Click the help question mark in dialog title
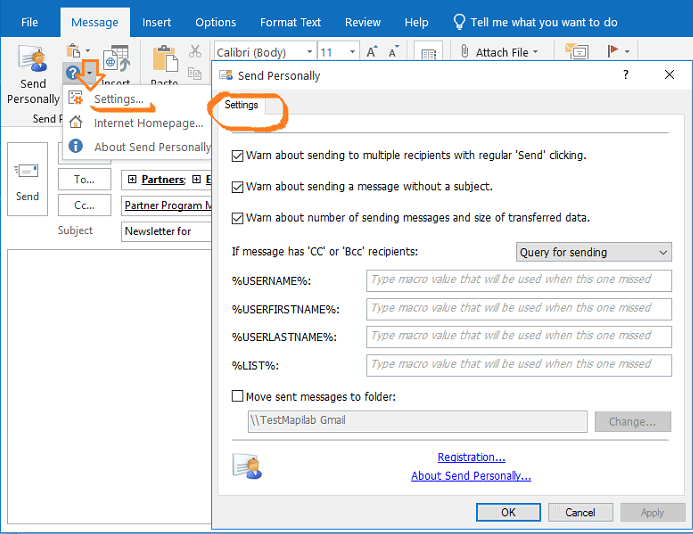Image resolution: width=693 pixels, height=534 pixels. [625, 75]
